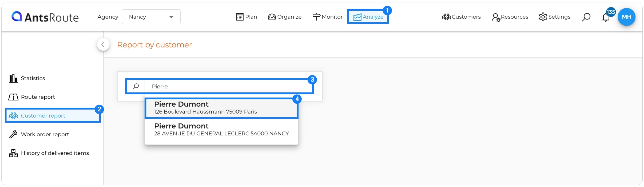The height and width of the screenshot is (187, 644).
Task: Open the Plan tab
Action: pos(246,17)
